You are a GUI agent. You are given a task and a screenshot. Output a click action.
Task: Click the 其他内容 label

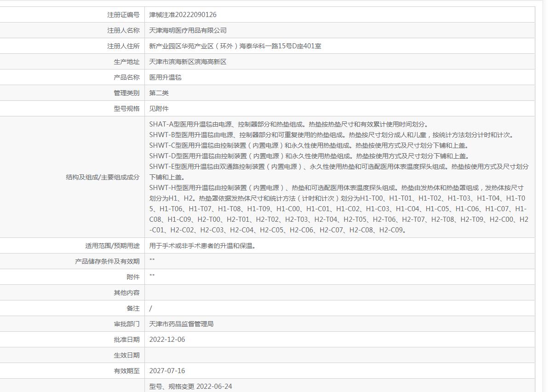pos(126,293)
